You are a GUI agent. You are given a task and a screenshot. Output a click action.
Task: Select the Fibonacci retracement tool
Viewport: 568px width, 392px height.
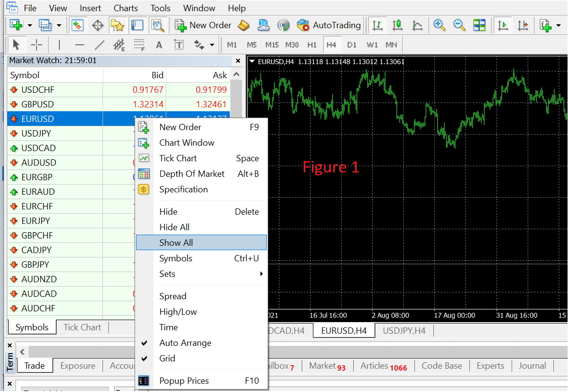coord(139,45)
